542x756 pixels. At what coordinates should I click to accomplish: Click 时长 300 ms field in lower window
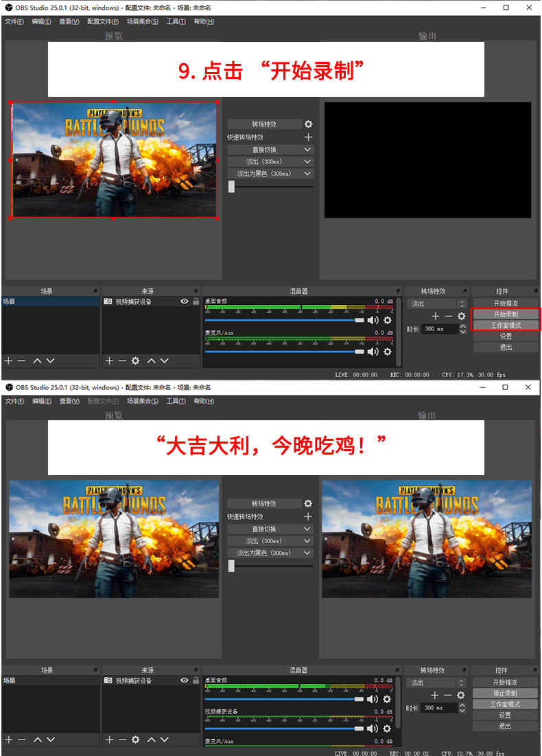click(x=440, y=708)
